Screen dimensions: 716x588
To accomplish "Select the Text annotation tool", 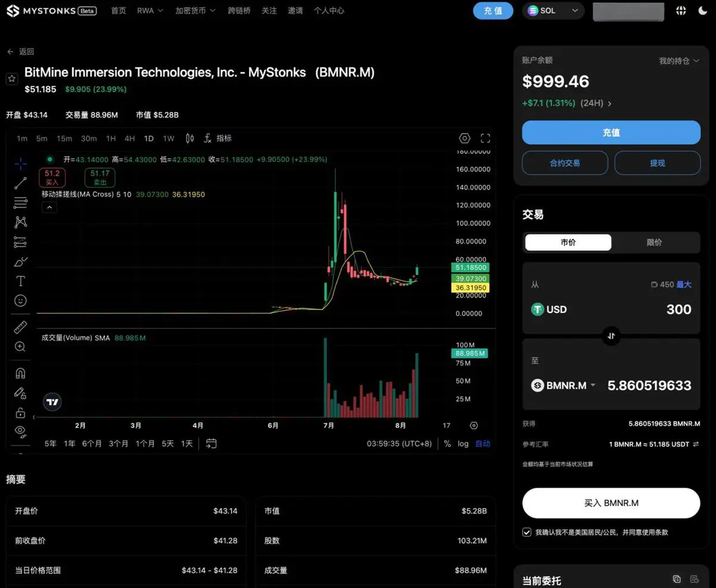I will 20,281.
